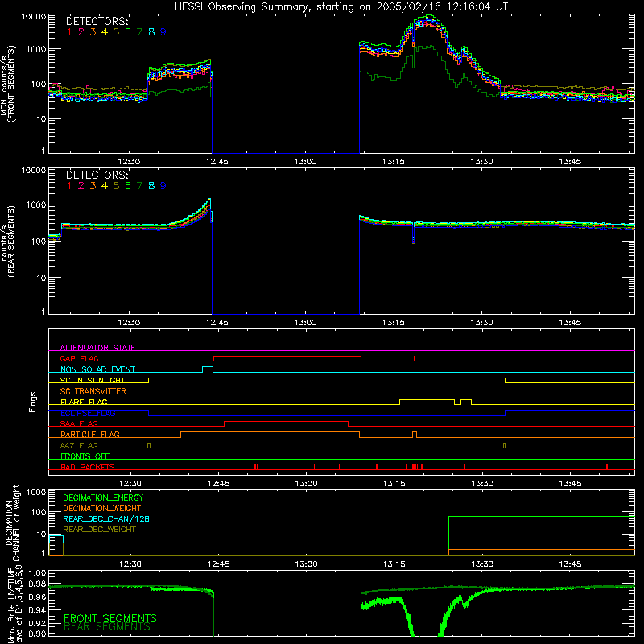Image resolution: width=644 pixels, height=644 pixels.
Task: Click the 0.94 value on livetime axis
Action: coord(37,610)
